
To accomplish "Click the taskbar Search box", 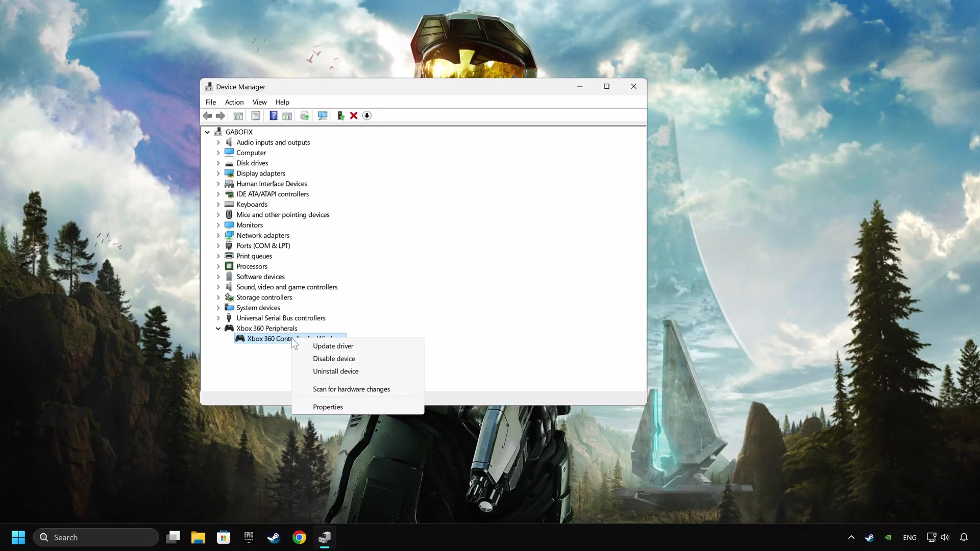I will pos(96,537).
